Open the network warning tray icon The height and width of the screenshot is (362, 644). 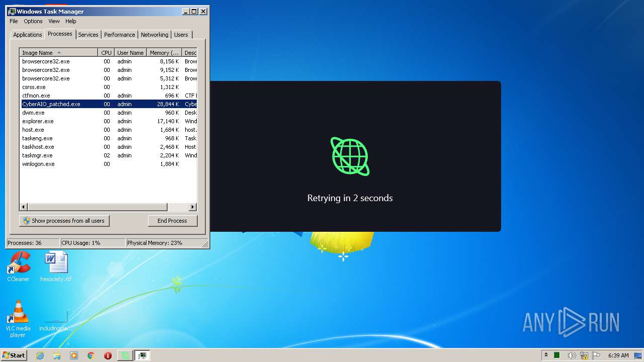[x=584, y=355]
